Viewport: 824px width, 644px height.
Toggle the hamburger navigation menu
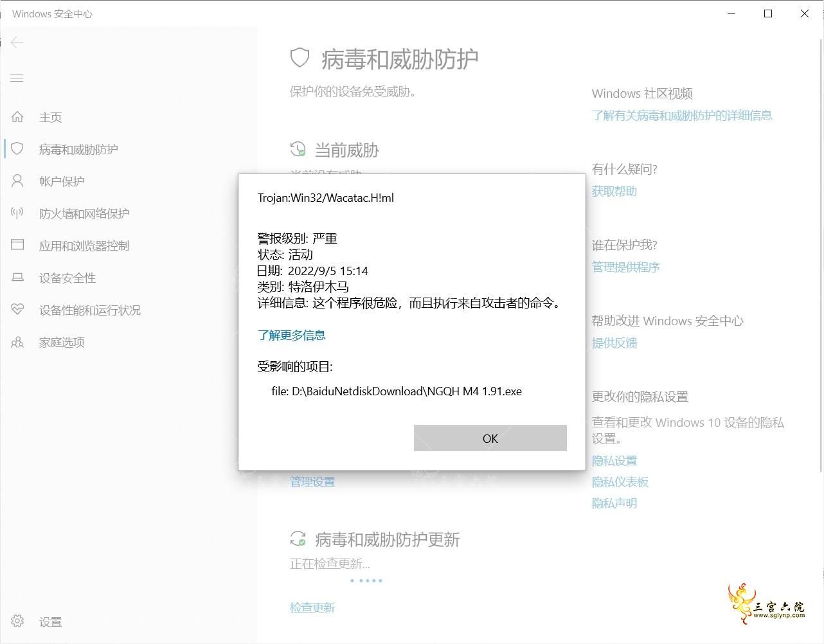click(x=17, y=78)
